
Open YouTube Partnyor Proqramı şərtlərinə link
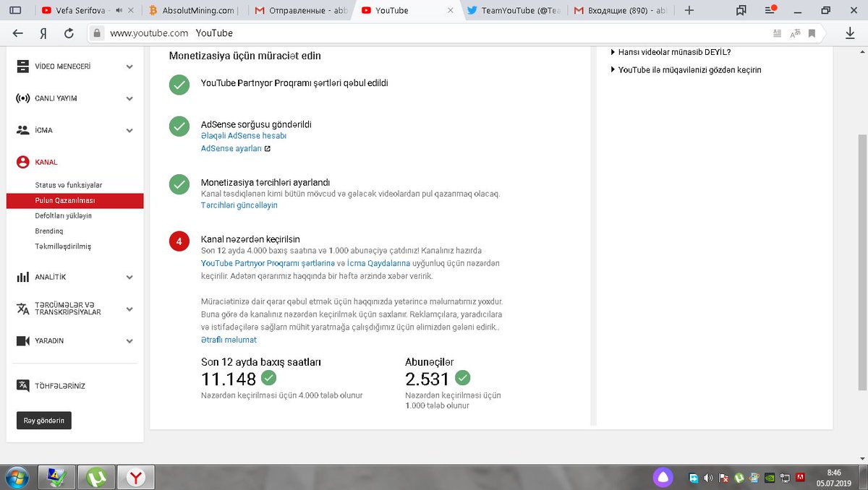[x=268, y=263]
